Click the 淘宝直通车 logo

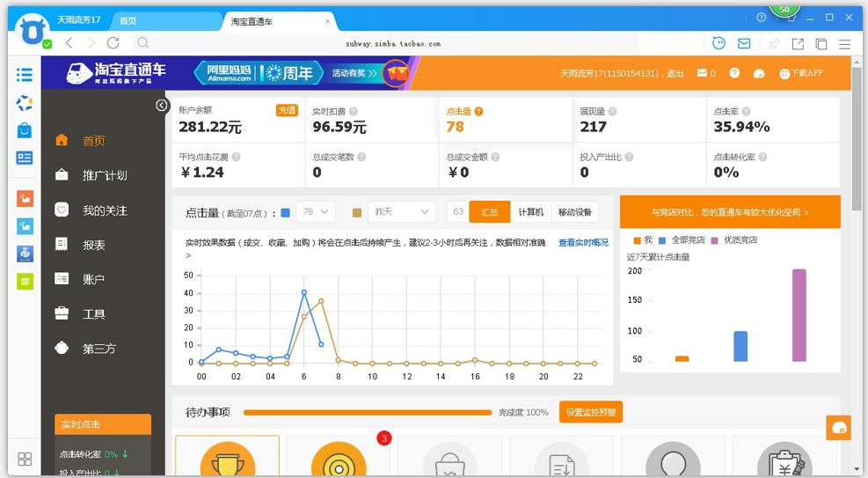coord(116,72)
